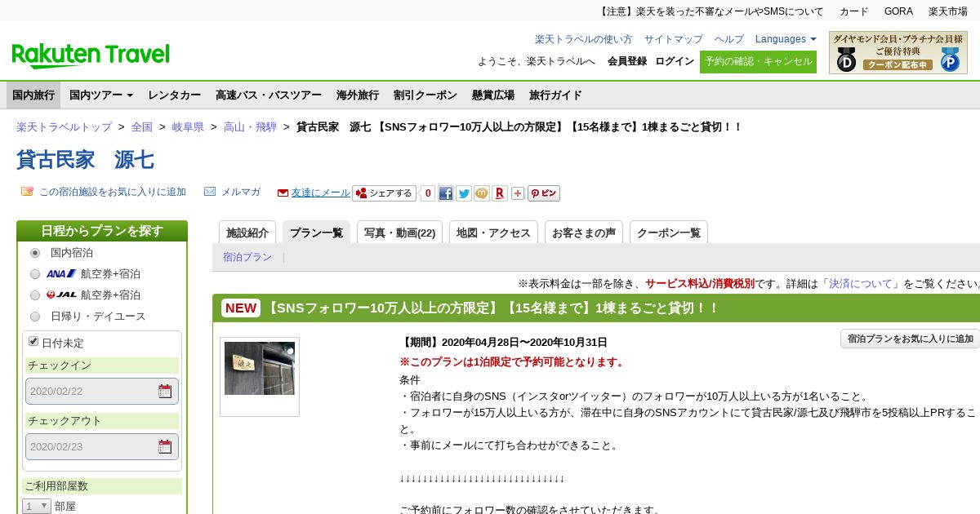Open 国内旅行 menu item
This screenshot has height=514, width=980.
pos(33,95)
